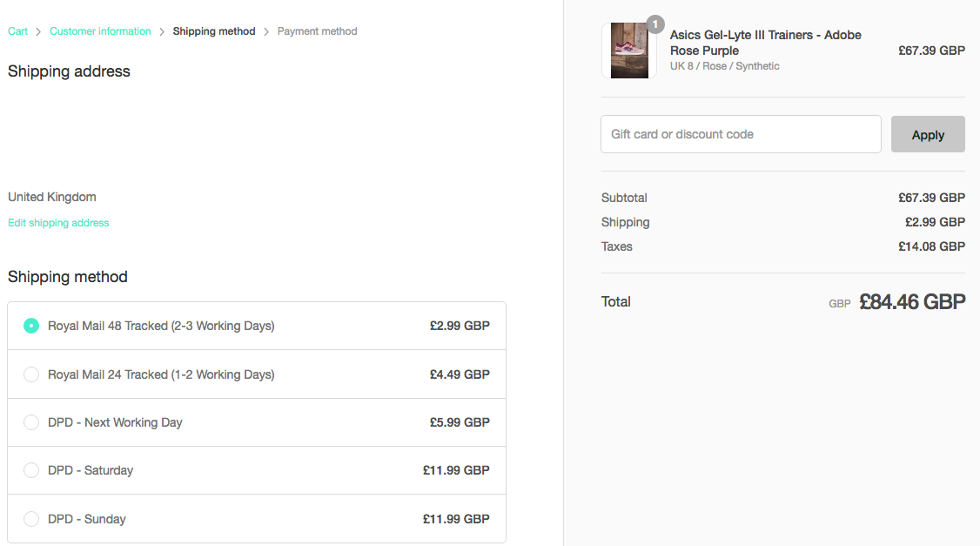980x546 pixels.
Task: Choose Royal Mail 24 Tracked shipping option
Action: 31,374
